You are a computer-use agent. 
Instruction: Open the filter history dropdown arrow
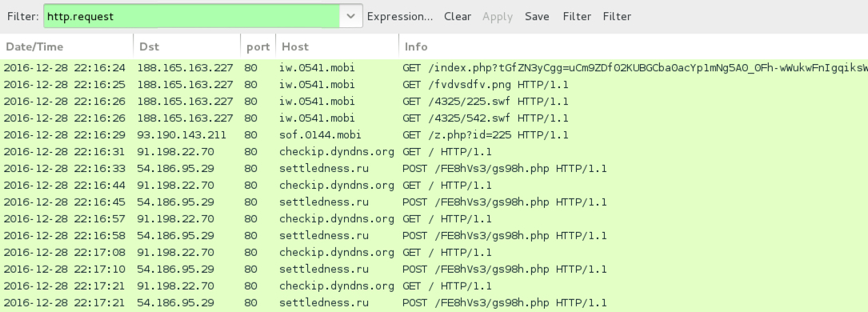tap(351, 16)
